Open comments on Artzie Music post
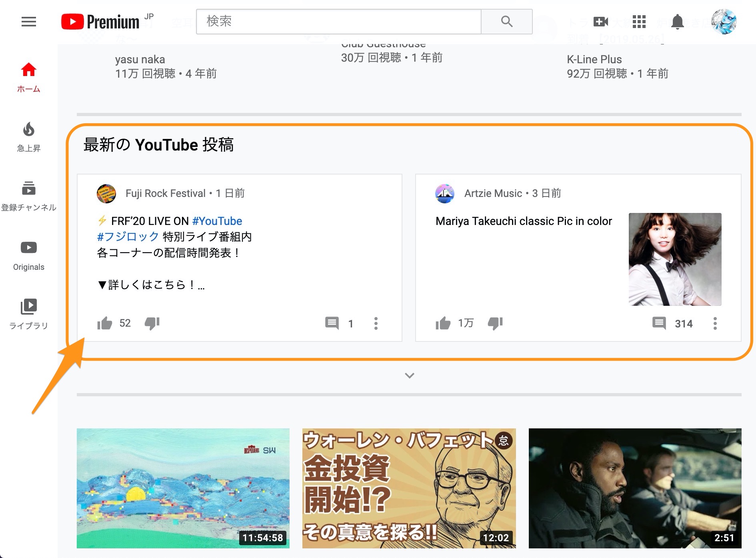Image resolution: width=756 pixels, height=558 pixels. click(x=659, y=323)
